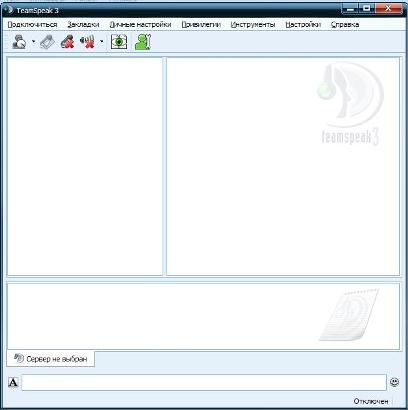Open the connect icon's dropdown arrow
The image size is (408, 410).
click(34, 42)
